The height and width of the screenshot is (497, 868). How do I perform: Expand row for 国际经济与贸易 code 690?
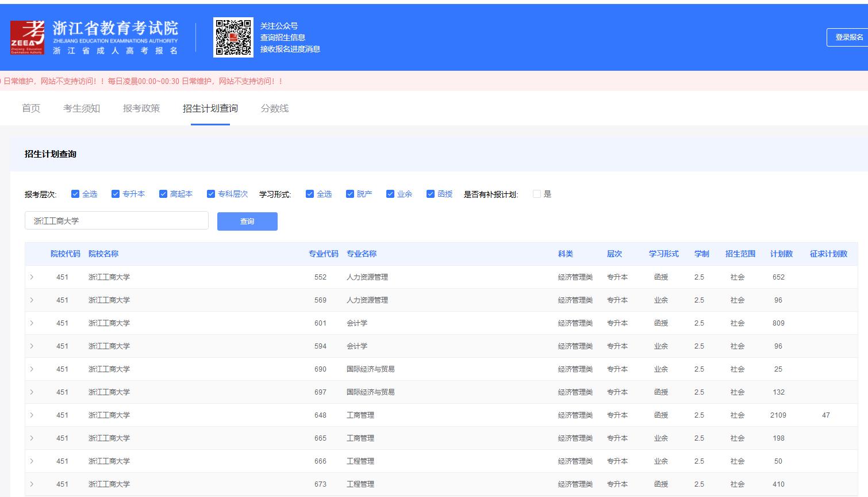(32, 369)
